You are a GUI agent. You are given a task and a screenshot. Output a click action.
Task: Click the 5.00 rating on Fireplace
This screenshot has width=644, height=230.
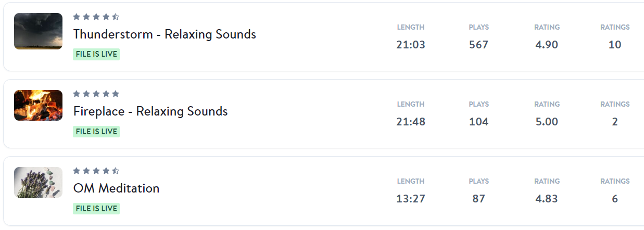click(547, 122)
